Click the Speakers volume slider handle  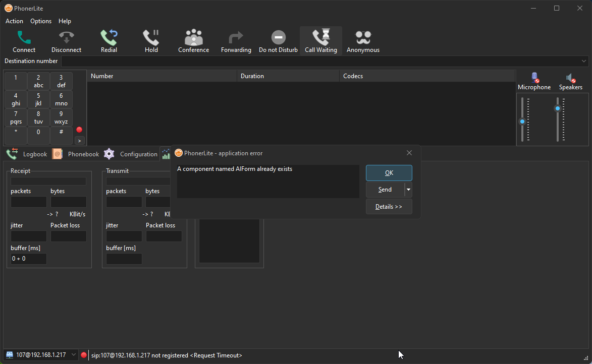[558, 108]
